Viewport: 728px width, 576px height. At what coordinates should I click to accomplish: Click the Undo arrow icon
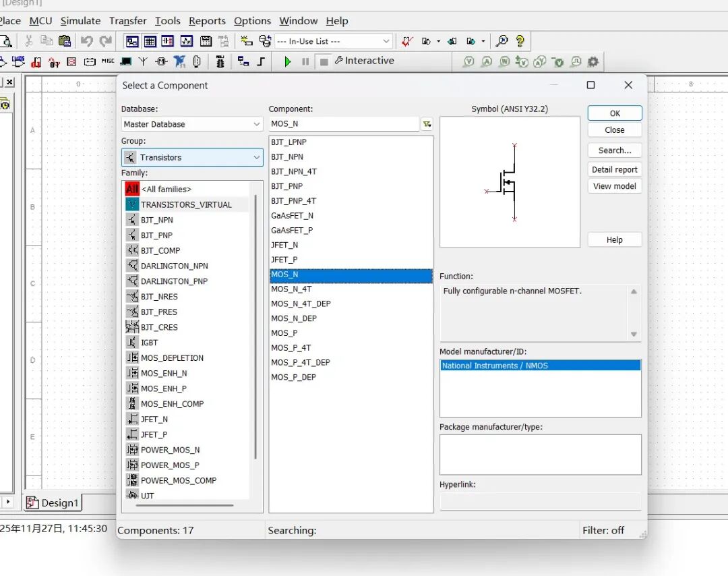(x=86, y=41)
